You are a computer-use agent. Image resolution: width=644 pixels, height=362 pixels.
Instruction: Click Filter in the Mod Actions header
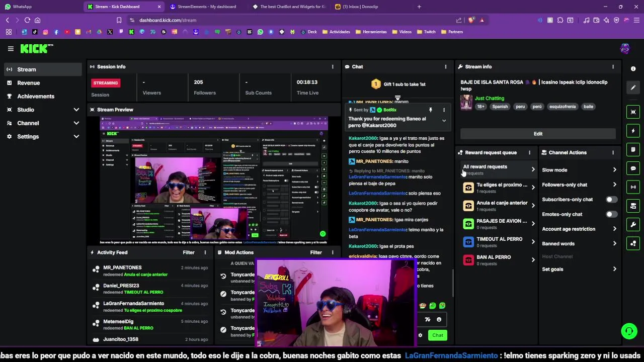click(316, 252)
